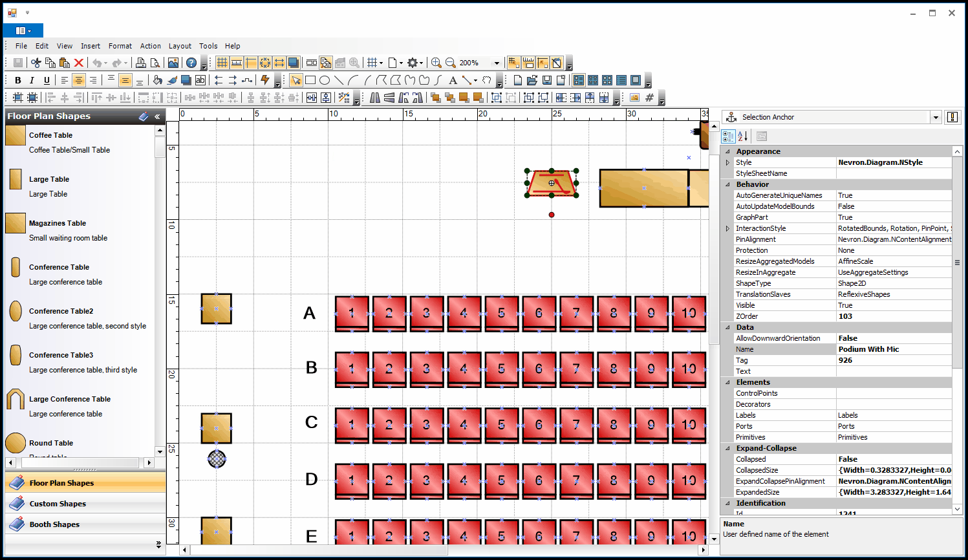Select the Line drawing tool
This screenshot has width=968, height=560.
(339, 80)
